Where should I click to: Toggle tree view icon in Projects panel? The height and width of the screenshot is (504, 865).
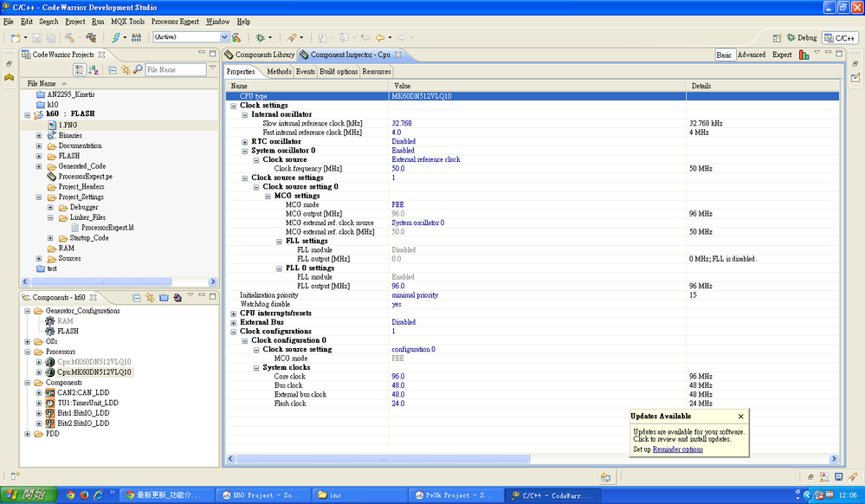pos(80,69)
